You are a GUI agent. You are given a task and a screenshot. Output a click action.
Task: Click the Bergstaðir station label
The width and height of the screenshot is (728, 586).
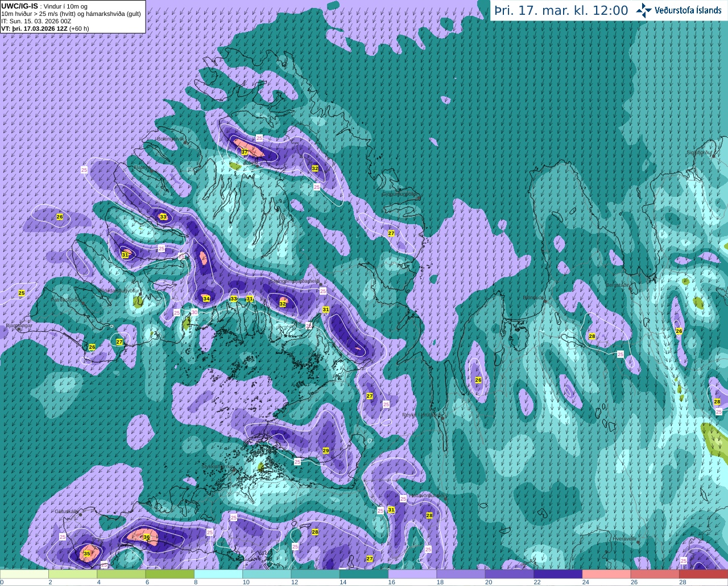click(x=618, y=285)
